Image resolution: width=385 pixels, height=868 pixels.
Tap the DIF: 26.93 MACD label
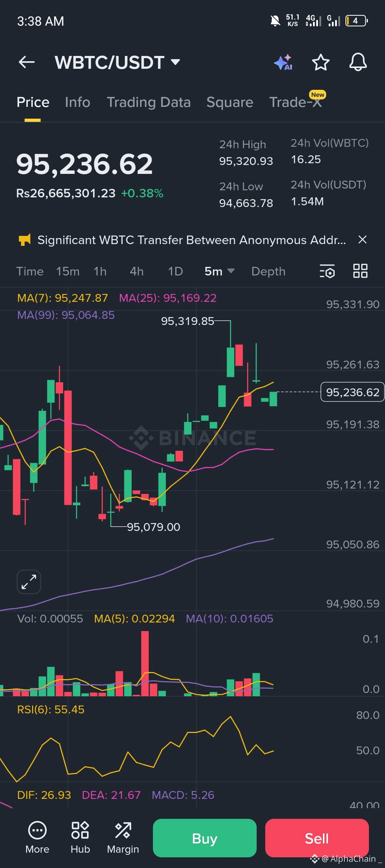[x=44, y=795]
